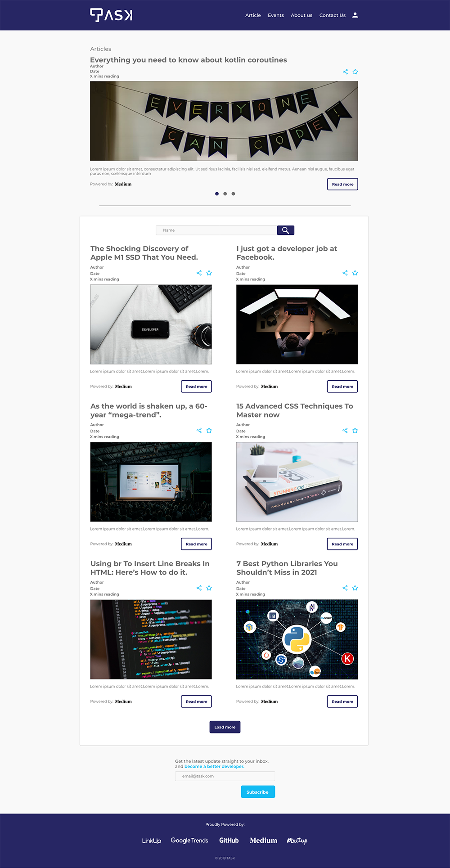The image size is (450, 868).
Task: Follow the 'become a better developer' link
Action: (x=214, y=766)
